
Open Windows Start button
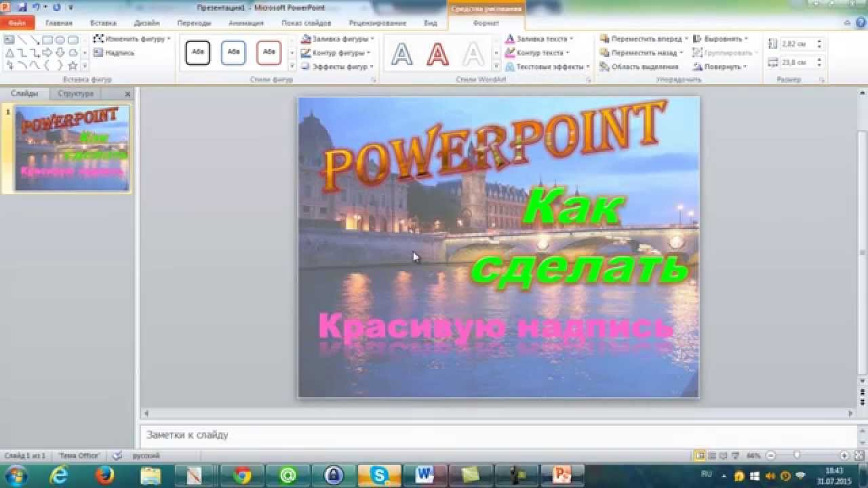(x=15, y=476)
